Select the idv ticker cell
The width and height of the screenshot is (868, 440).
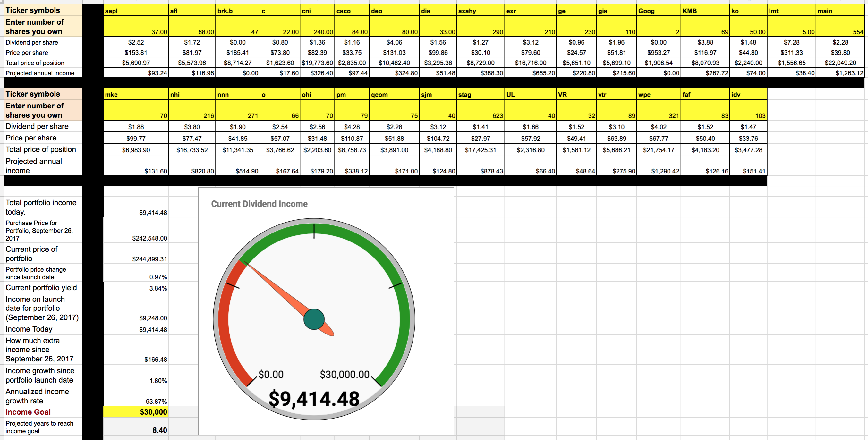(x=748, y=94)
